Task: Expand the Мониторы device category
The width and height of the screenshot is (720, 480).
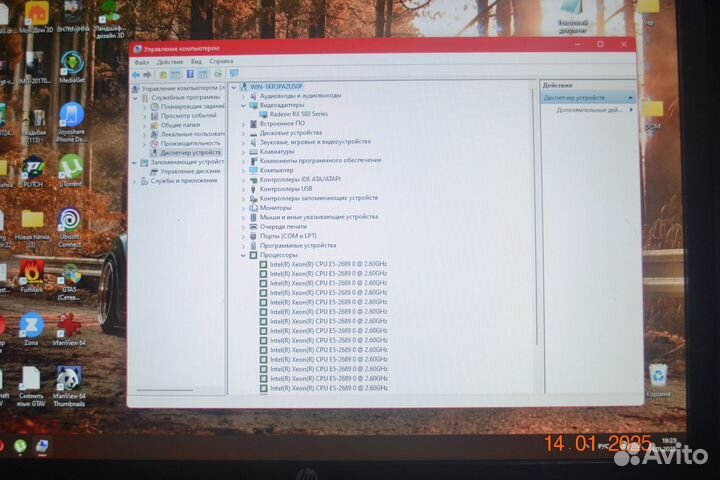Action: [243, 208]
